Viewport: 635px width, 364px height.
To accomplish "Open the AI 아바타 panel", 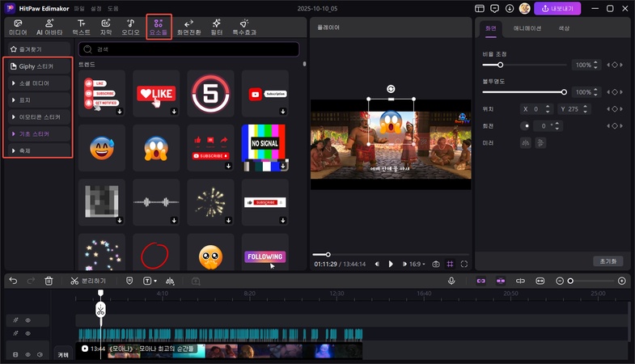I will click(48, 28).
